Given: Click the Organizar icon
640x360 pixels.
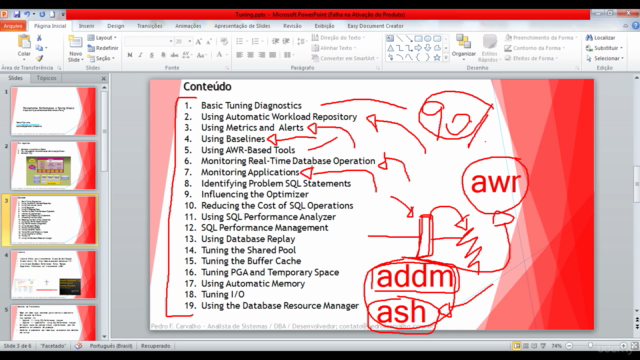Looking at the screenshot, I should pos(464,46).
